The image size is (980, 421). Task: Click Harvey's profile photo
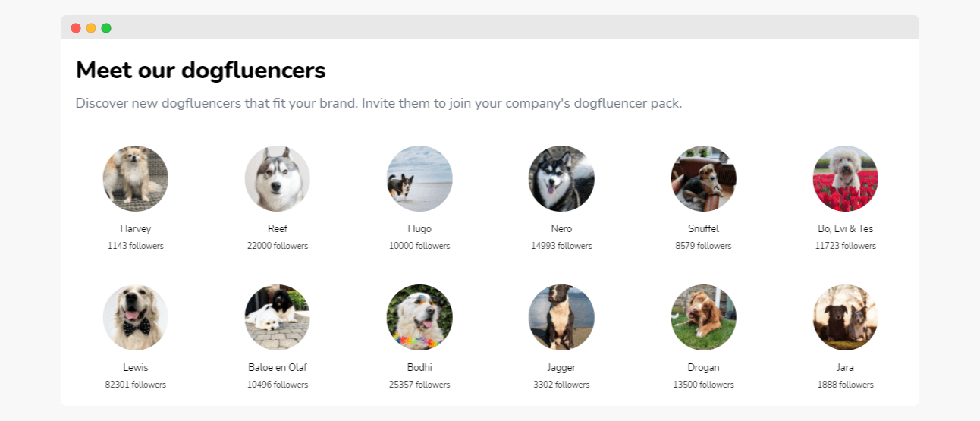tap(136, 178)
